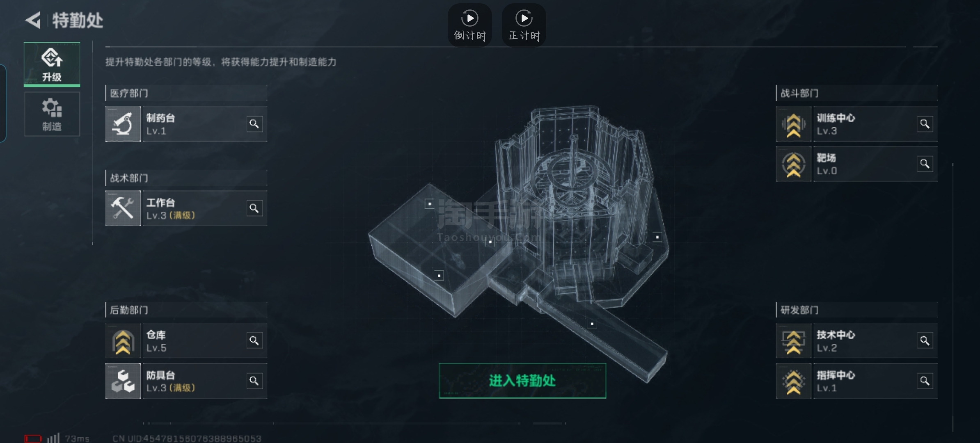Select the 靶场 Lv.0 target icon
The height and width of the screenshot is (443, 980).
[x=794, y=164]
